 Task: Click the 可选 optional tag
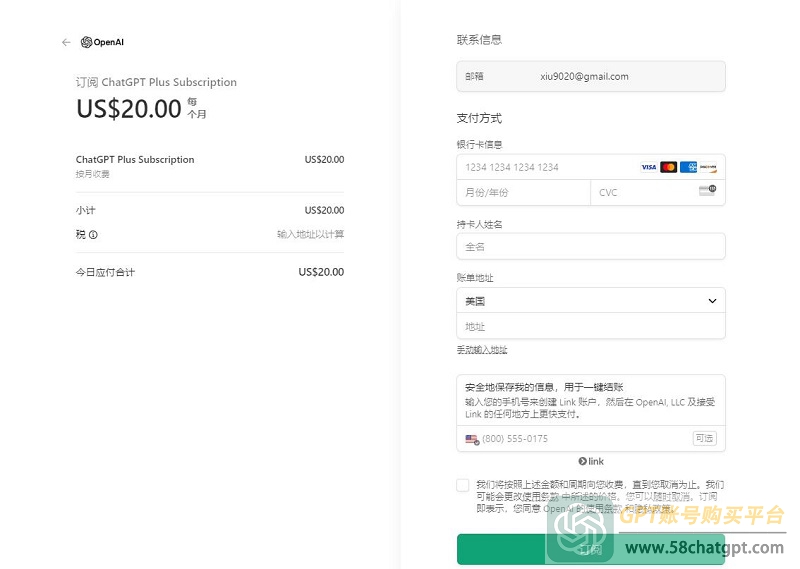[x=704, y=438]
